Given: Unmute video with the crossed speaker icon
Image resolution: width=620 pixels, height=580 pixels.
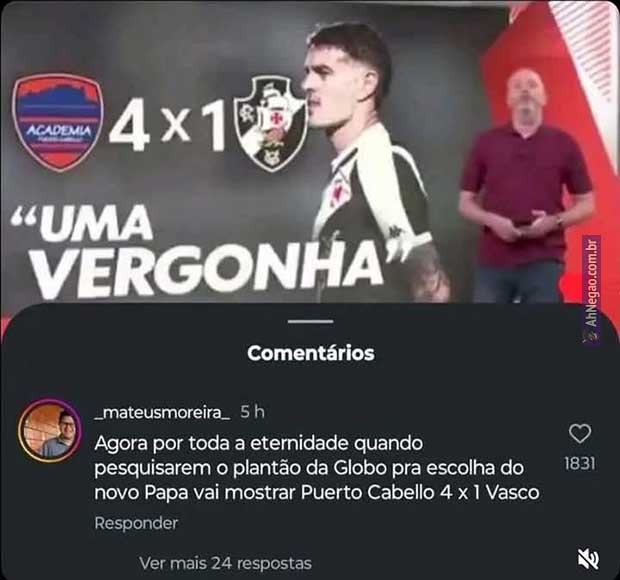Looking at the screenshot, I should click(x=588, y=559).
